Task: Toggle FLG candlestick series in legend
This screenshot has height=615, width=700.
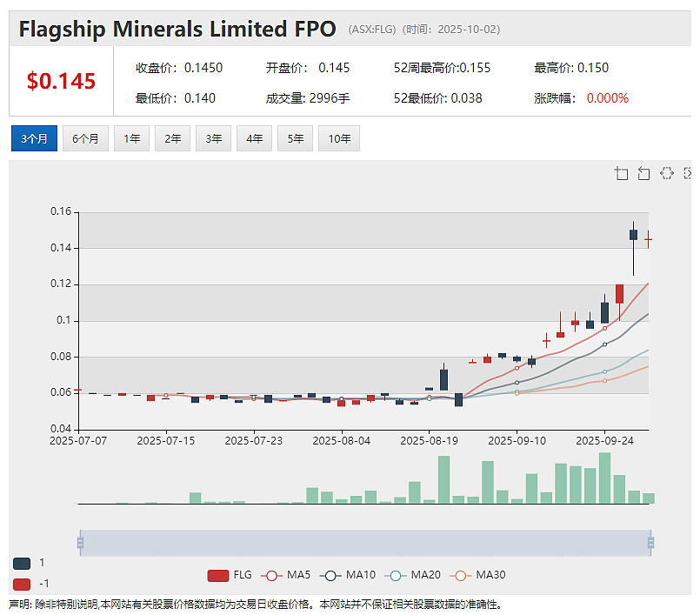Action: [x=230, y=575]
